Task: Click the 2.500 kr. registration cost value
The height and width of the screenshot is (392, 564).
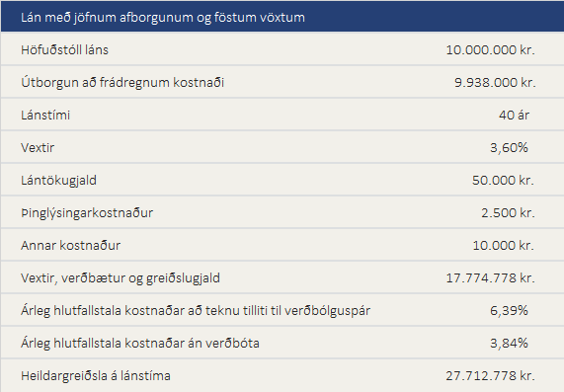Action: click(508, 213)
